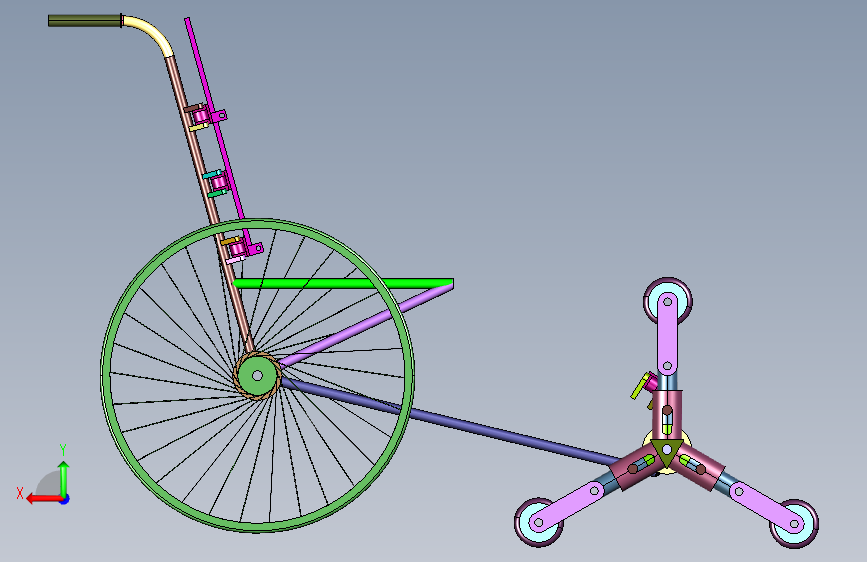
Task: Click the blue Z axis ball on the triad
Action: click(65, 499)
